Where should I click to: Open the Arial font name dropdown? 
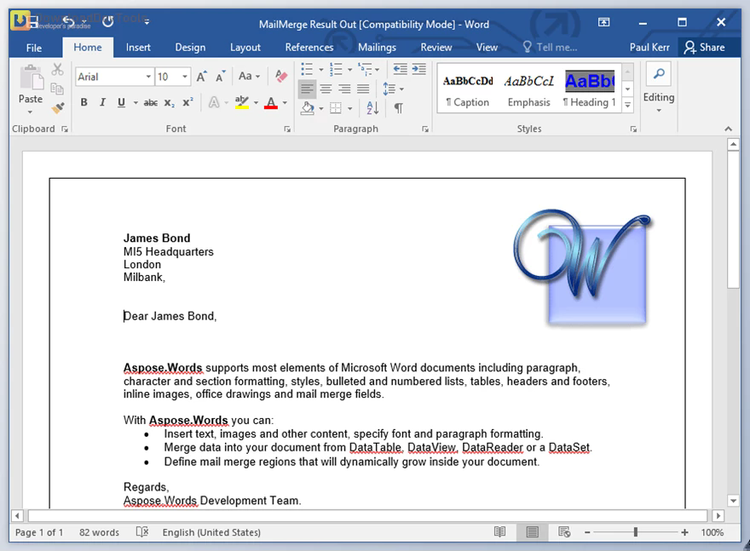(x=148, y=77)
